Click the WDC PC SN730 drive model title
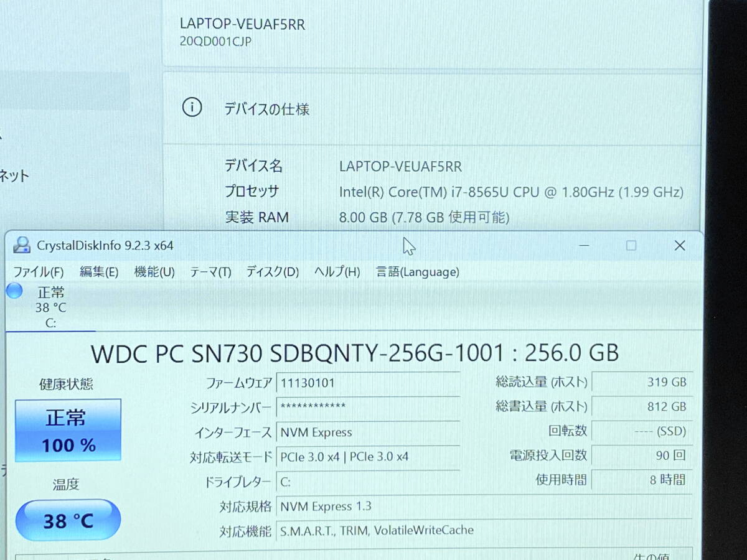The width and height of the screenshot is (747, 560). 355,353
